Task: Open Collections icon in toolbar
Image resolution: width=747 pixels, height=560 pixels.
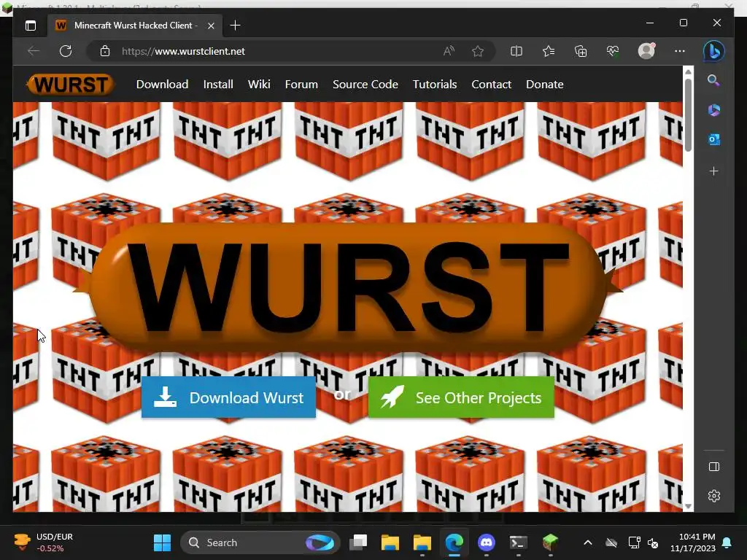Action: point(581,51)
